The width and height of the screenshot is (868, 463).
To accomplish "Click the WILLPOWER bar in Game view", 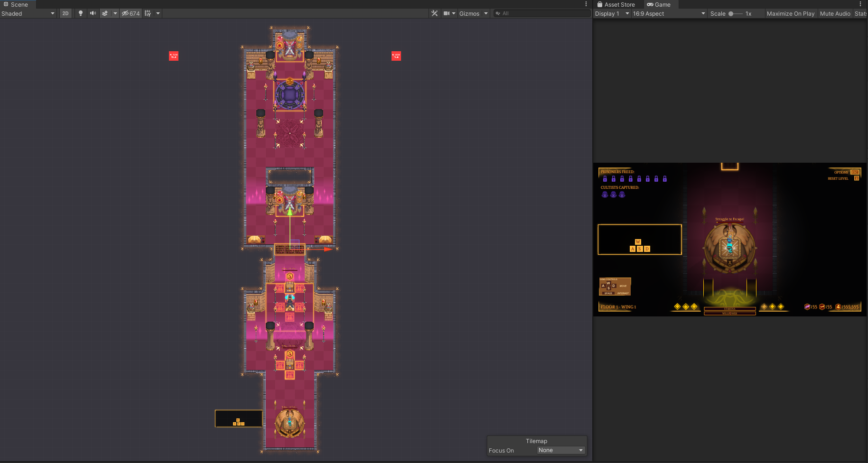I will 730,313.
